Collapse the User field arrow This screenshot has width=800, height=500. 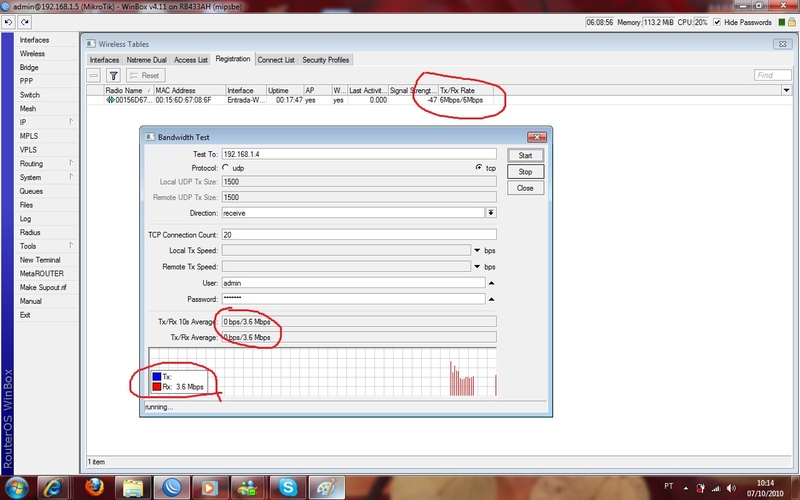point(491,283)
